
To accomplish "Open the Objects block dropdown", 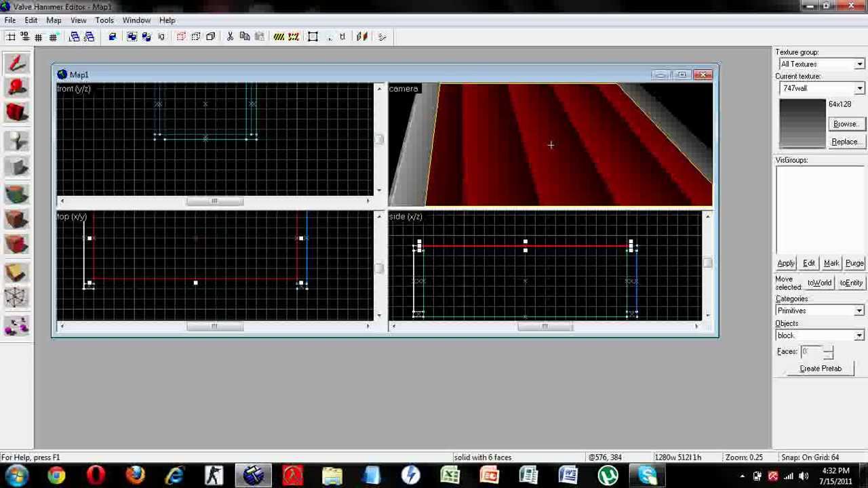I will coord(859,335).
